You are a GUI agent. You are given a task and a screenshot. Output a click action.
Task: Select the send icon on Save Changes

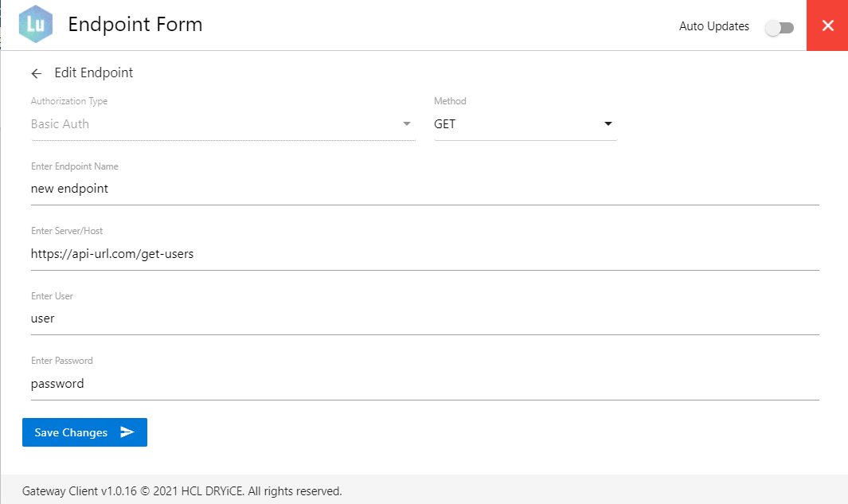(128, 432)
